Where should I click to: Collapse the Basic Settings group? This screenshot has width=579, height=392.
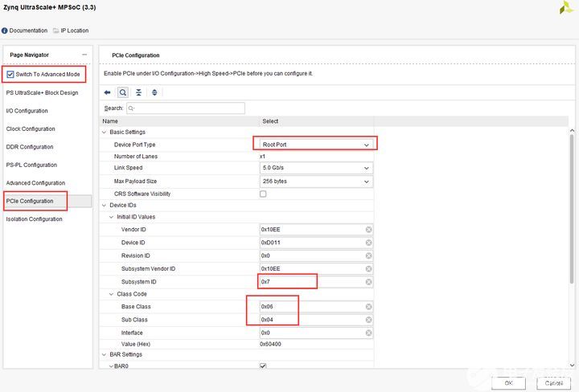(104, 132)
